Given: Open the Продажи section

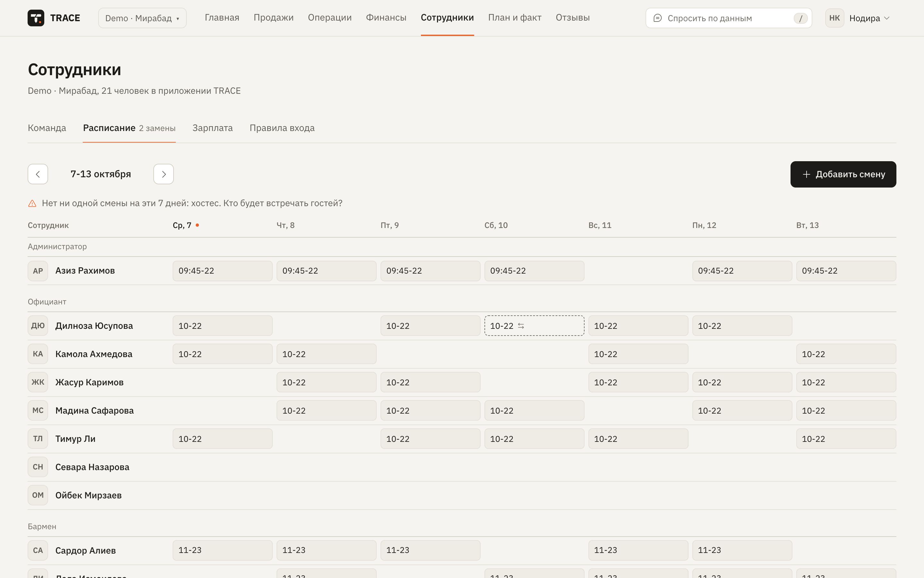Looking at the screenshot, I should click(273, 18).
